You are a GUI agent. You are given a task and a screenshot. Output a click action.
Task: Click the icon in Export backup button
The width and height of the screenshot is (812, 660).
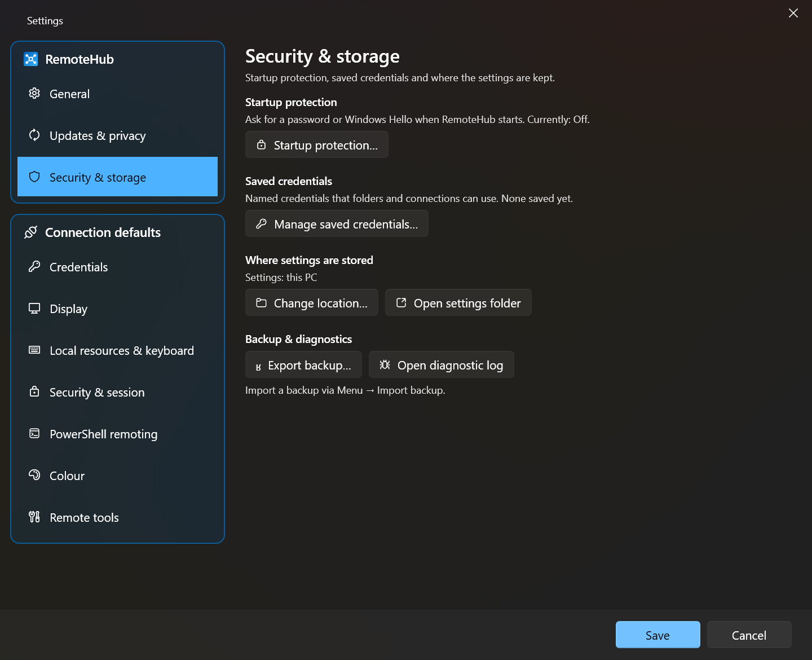click(x=258, y=367)
